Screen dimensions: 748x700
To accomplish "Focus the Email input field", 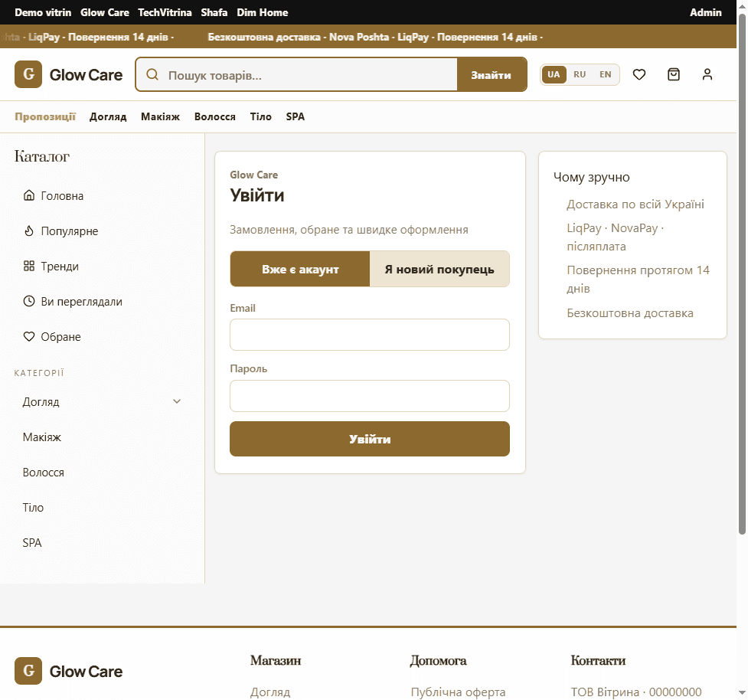I will [370, 335].
